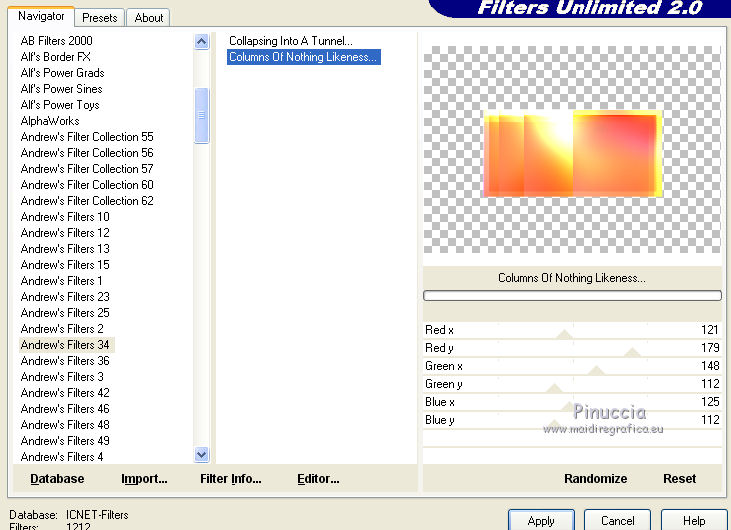Select Andrew's Filters 42
731x530 pixels.
(x=65, y=393)
